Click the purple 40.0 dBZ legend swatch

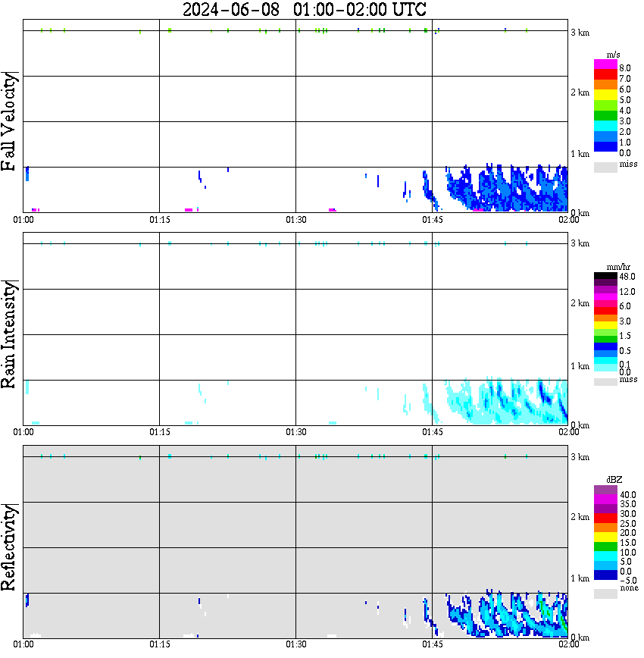click(x=605, y=490)
